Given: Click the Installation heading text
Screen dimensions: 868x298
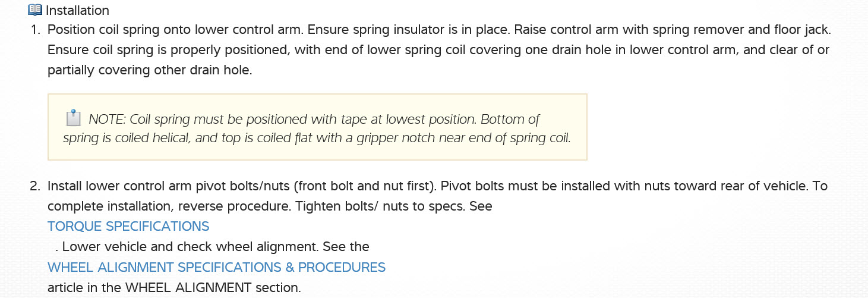Looking at the screenshot, I should (x=77, y=11).
